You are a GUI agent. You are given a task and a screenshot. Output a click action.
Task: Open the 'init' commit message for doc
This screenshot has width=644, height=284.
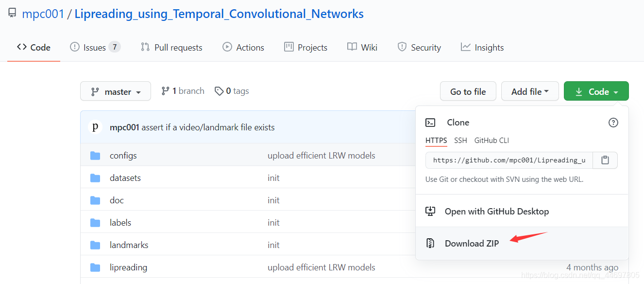tap(273, 200)
